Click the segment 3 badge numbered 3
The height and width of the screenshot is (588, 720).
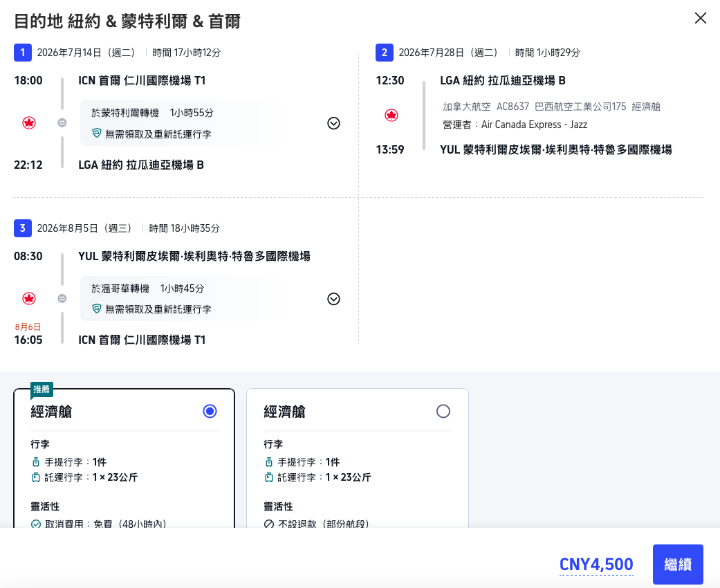[x=21, y=228]
